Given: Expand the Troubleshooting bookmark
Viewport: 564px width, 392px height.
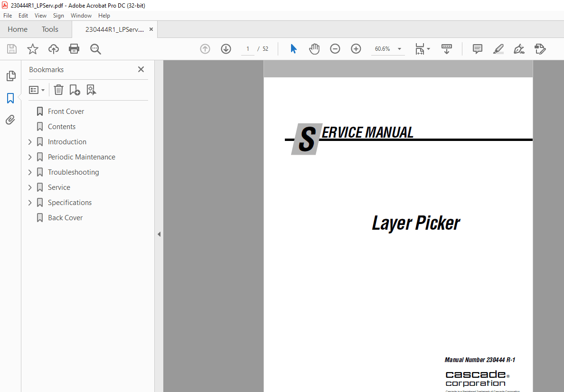Looking at the screenshot, I should point(29,172).
